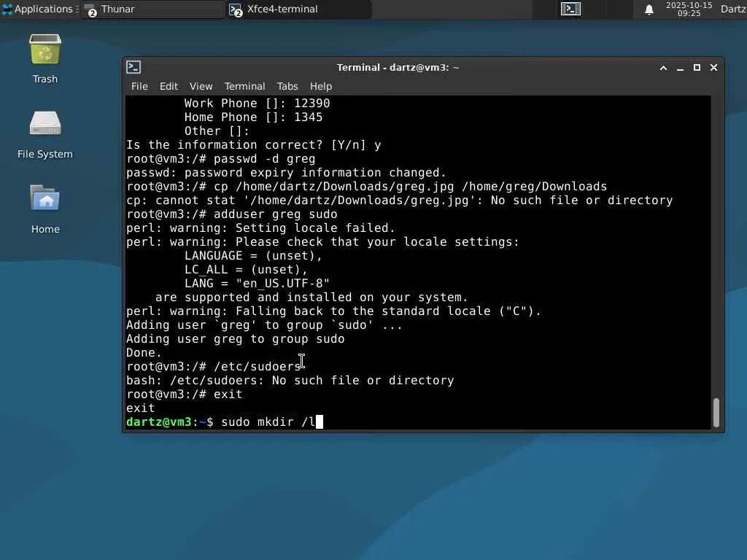Image resolution: width=747 pixels, height=560 pixels.
Task: Click the 'LANG = "en_US.UTF-8"' line
Action: [258, 284]
